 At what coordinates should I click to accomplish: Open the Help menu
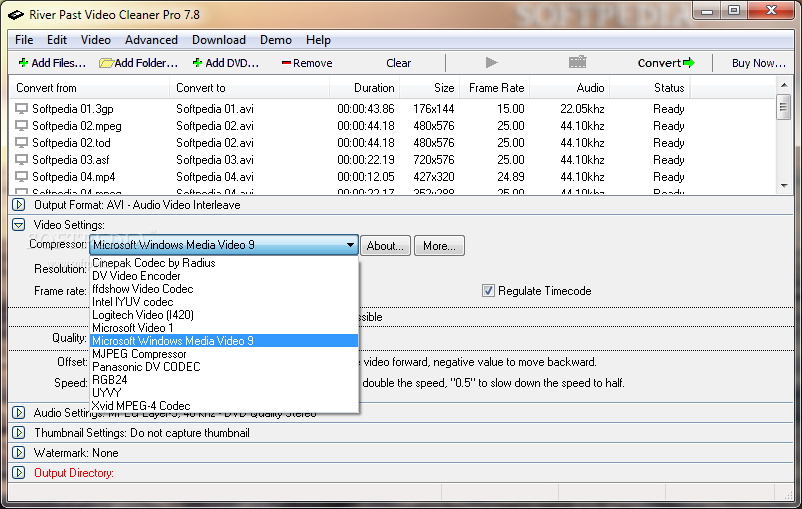[318, 40]
